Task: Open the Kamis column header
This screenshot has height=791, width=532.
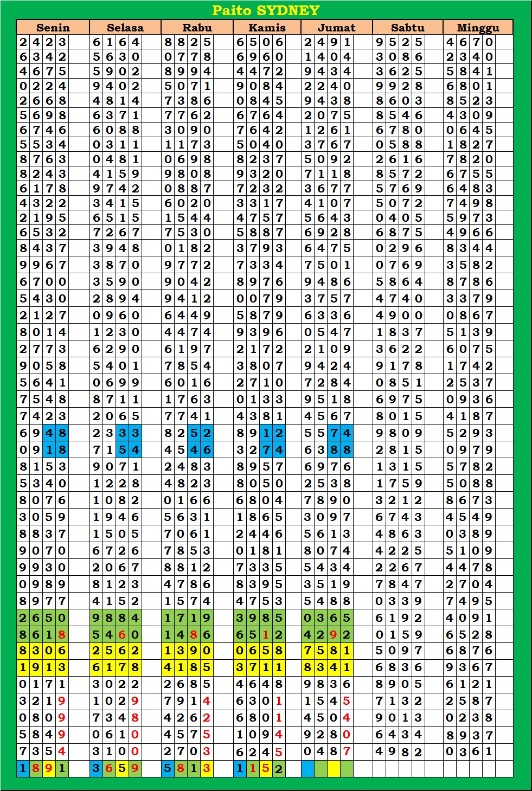Action: point(267,28)
